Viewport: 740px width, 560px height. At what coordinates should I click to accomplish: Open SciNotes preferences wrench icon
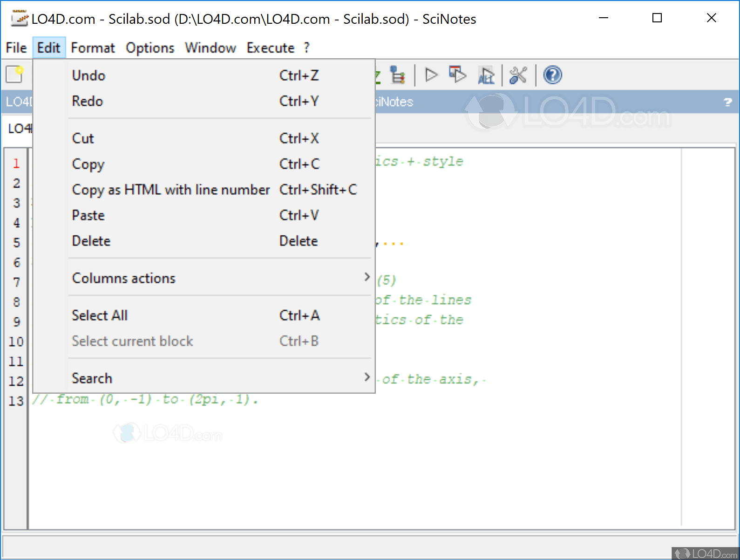point(518,75)
